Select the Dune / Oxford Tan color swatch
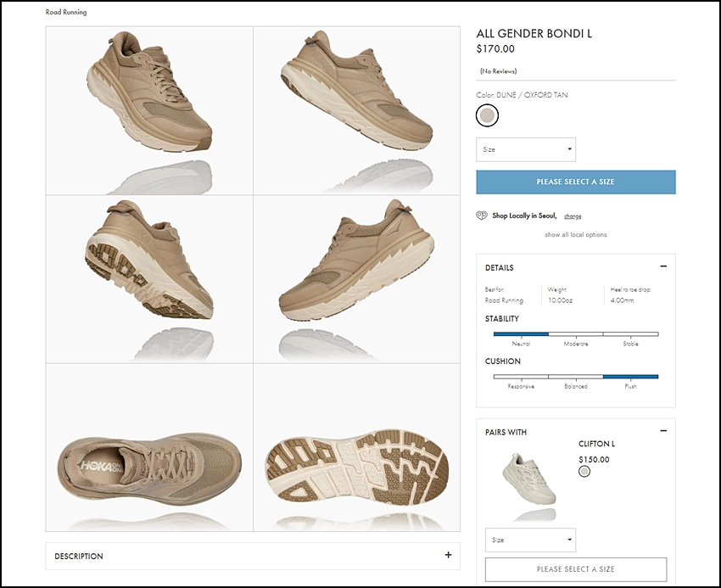 point(487,115)
